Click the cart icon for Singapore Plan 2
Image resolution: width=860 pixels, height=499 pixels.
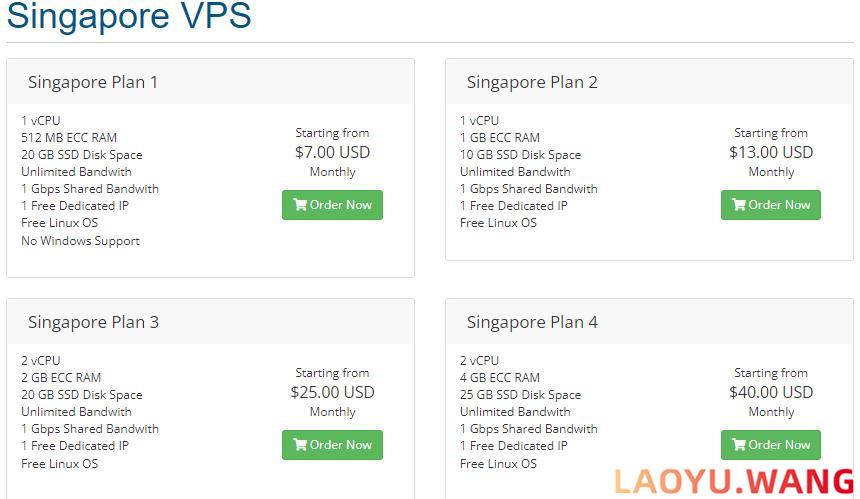739,205
